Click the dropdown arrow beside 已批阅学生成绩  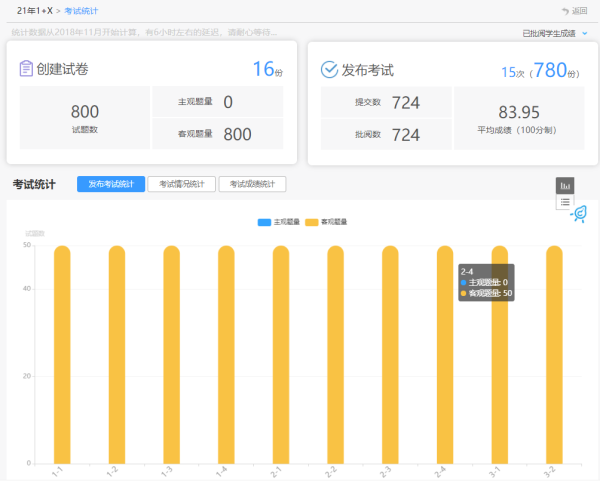tap(585, 34)
